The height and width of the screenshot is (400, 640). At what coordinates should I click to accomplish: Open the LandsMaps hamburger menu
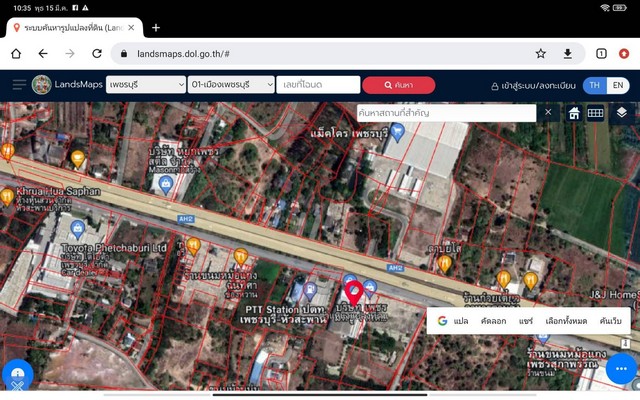pyautogui.click(x=19, y=85)
